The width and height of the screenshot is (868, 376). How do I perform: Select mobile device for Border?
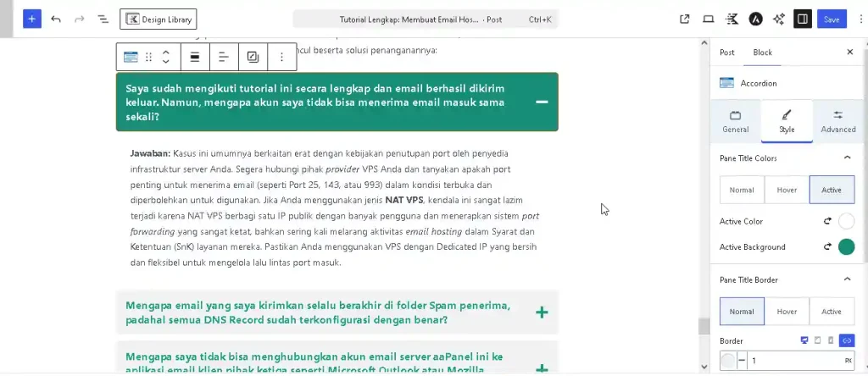831,340
